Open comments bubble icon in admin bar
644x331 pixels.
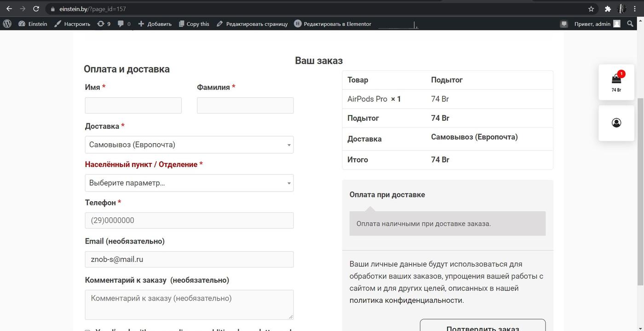click(124, 24)
